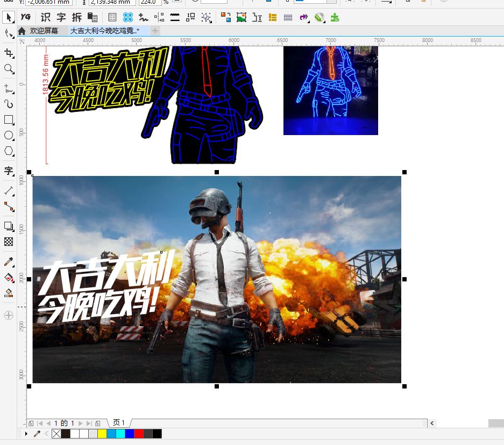Add page before current page button

(x=31, y=423)
